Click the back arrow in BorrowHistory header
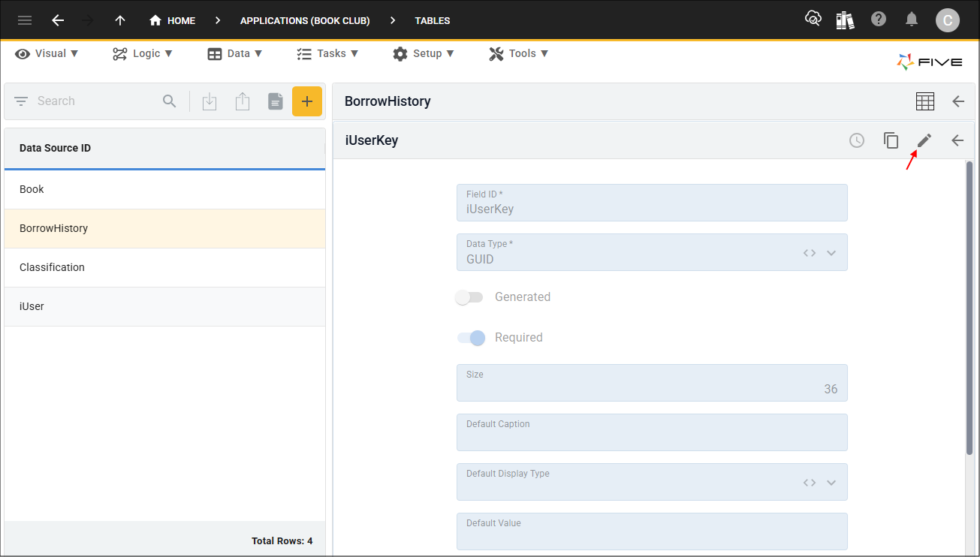The width and height of the screenshot is (980, 557). tap(958, 101)
